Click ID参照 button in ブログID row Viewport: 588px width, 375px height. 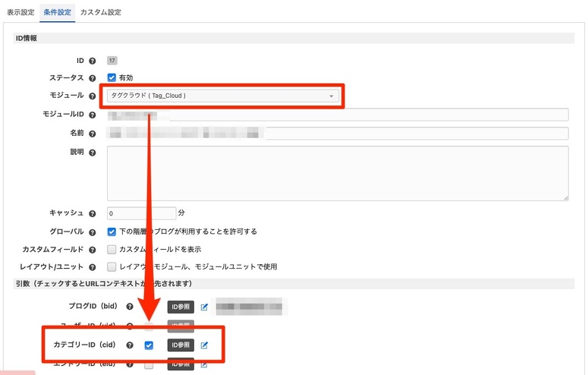pyautogui.click(x=181, y=307)
